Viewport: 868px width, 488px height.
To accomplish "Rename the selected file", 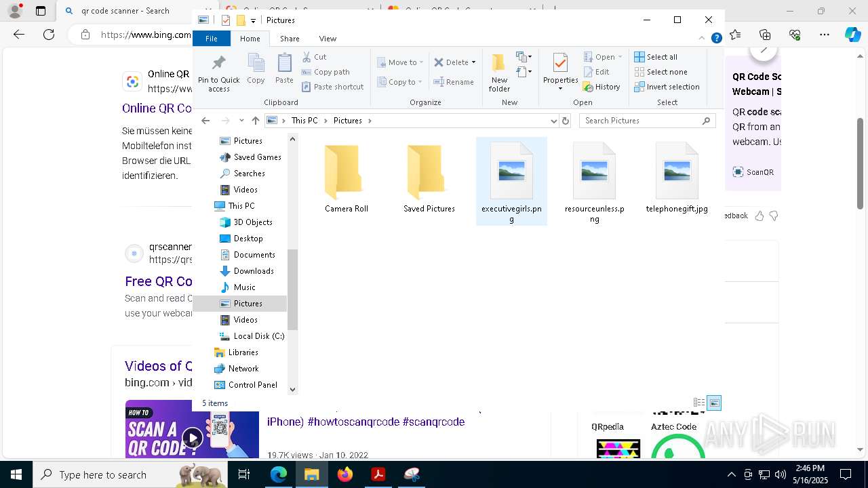I will [454, 82].
